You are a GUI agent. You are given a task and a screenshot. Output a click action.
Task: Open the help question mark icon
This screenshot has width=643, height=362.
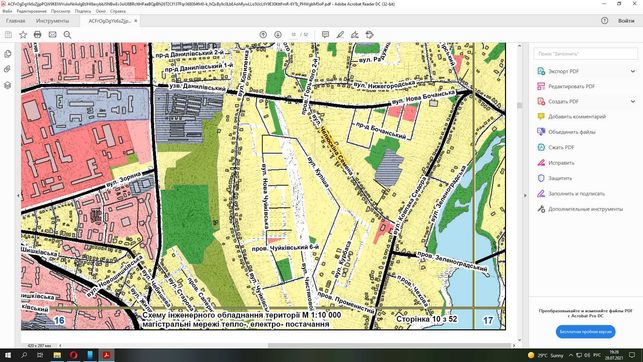604,20
